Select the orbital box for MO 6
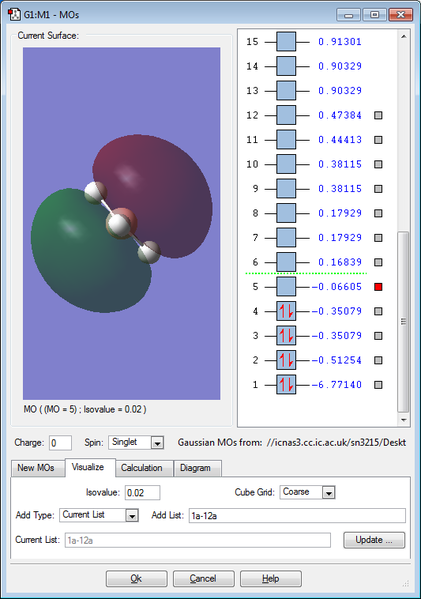 coord(286,262)
